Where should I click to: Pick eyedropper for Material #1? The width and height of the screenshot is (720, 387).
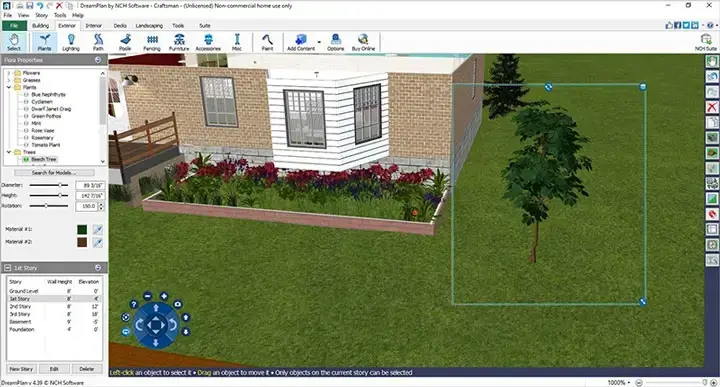pos(98,230)
